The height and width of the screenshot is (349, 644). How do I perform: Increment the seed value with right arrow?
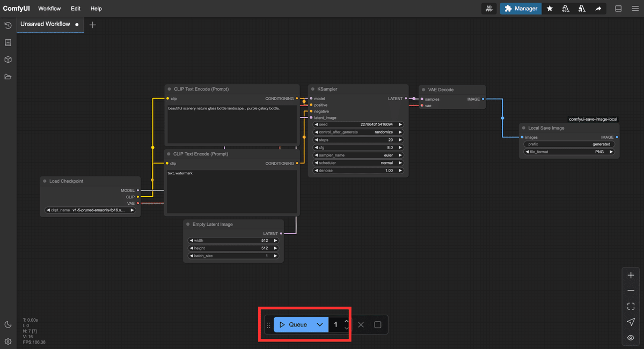click(x=400, y=124)
